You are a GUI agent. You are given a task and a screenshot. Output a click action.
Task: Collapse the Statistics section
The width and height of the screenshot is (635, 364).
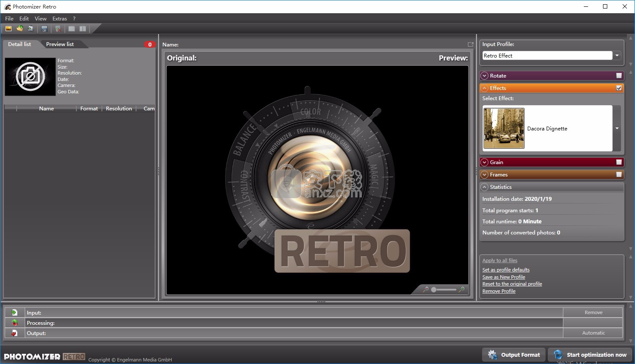point(484,187)
